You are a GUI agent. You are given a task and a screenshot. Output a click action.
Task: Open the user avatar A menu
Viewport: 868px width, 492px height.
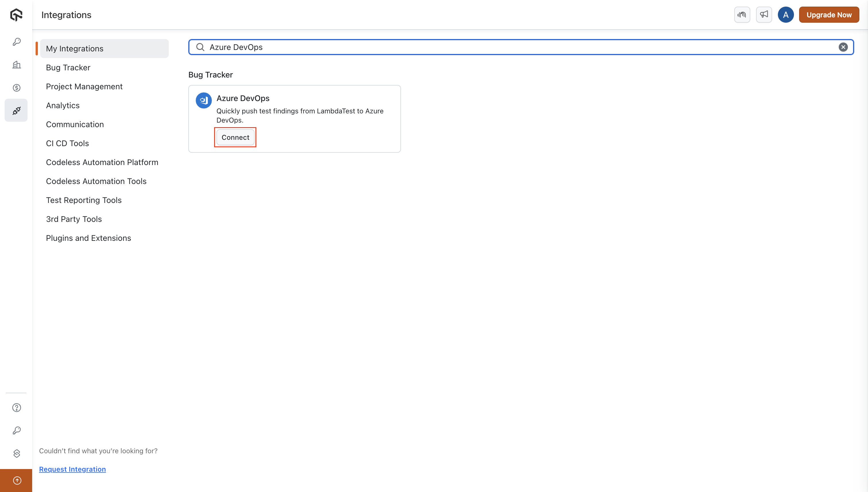coord(786,15)
